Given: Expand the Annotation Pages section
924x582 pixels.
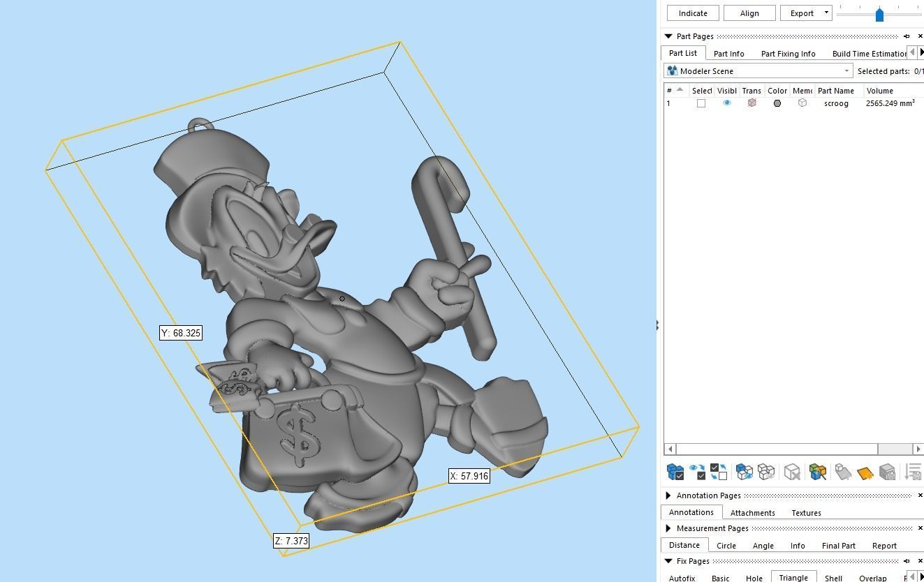Looking at the screenshot, I should pos(668,495).
